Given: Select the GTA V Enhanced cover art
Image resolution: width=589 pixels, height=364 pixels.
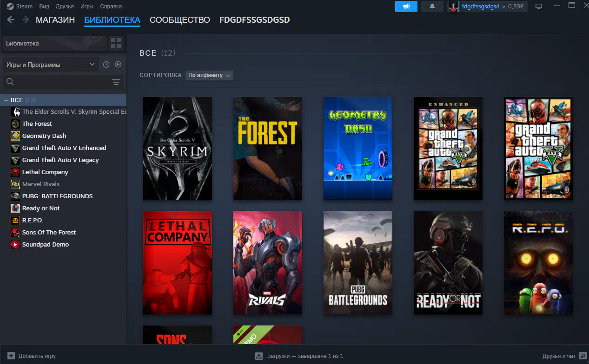Looking at the screenshot, I should coord(448,149).
